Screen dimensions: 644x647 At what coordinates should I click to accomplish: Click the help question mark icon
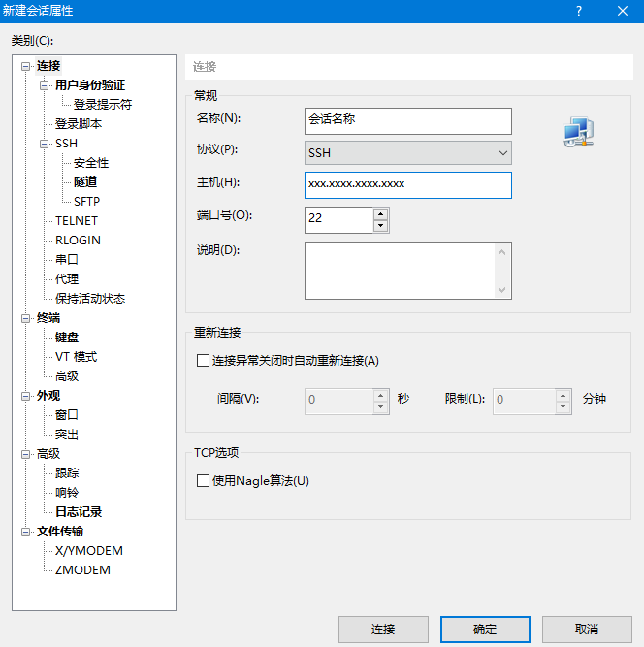[x=579, y=11]
